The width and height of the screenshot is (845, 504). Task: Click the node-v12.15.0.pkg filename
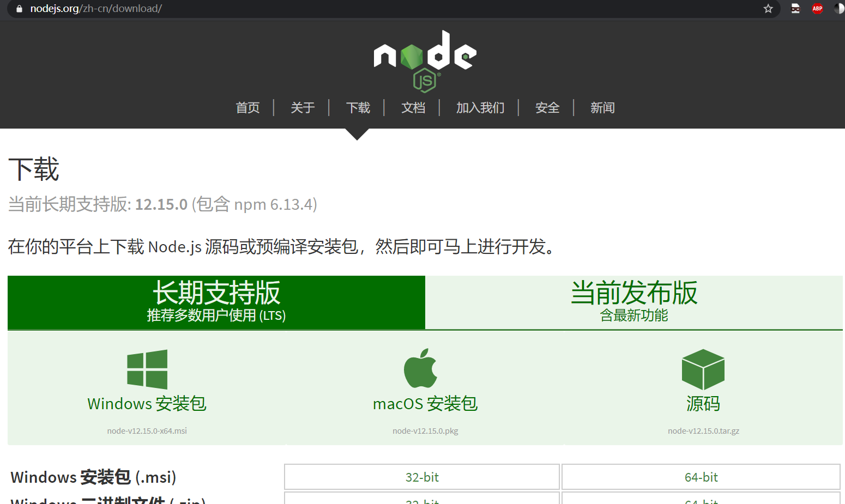click(x=425, y=431)
